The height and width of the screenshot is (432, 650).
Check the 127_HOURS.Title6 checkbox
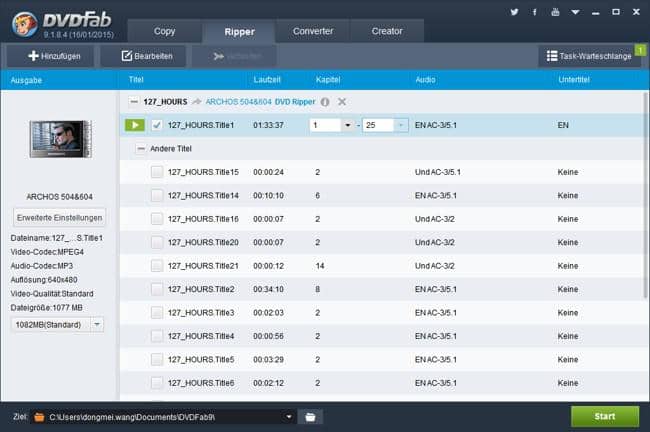point(157,383)
